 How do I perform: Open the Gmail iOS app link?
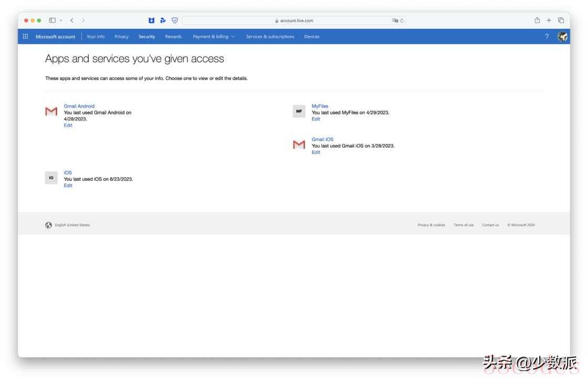click(322, 139)
